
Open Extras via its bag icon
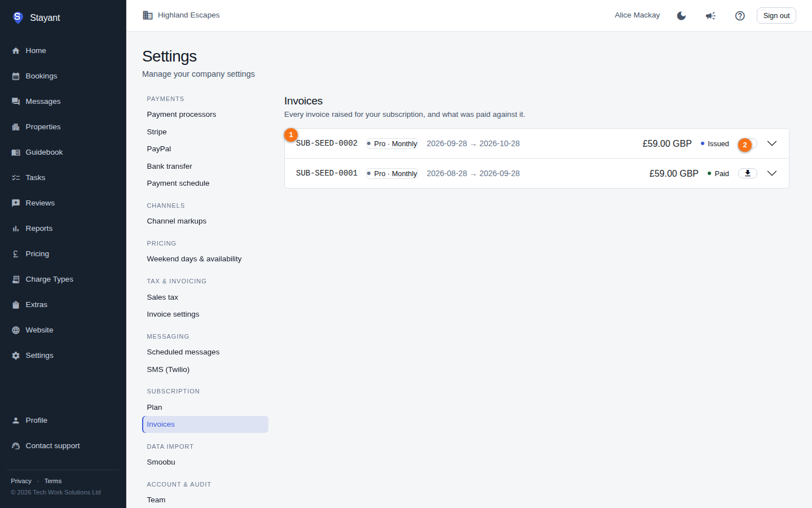(16, 305)
